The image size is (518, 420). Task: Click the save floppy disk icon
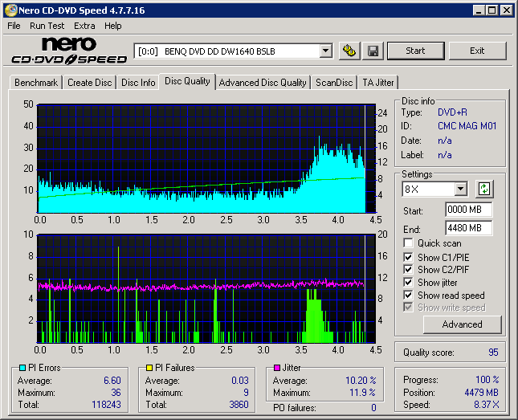[373, 51]
